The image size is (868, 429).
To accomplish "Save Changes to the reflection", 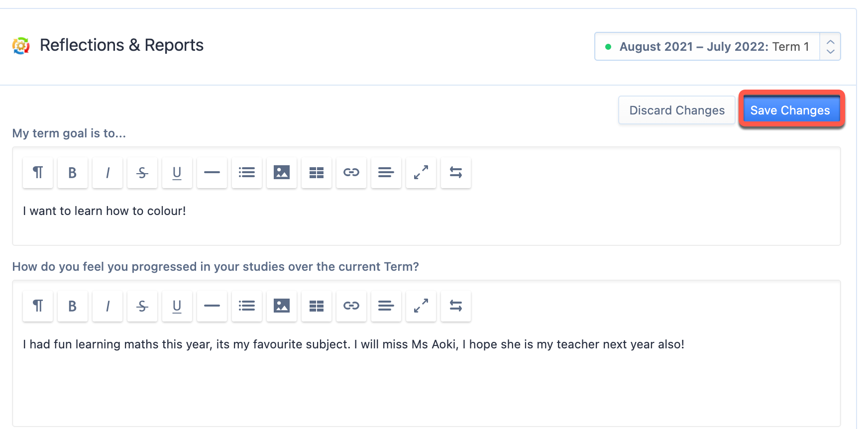I will coord(790,110).
